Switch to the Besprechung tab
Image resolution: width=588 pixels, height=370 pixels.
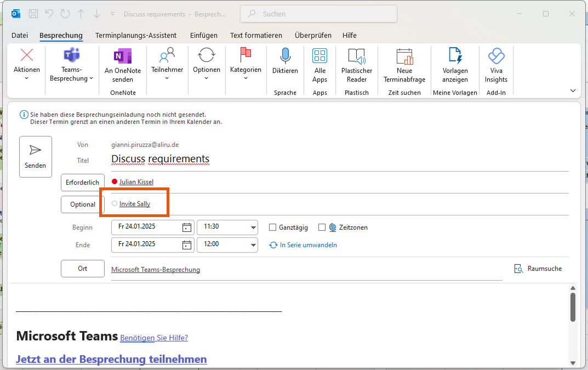pos(61,35)
